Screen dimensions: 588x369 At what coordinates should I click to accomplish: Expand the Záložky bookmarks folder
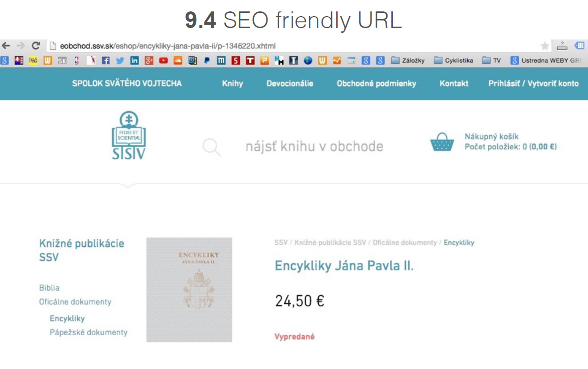(408, 60)
